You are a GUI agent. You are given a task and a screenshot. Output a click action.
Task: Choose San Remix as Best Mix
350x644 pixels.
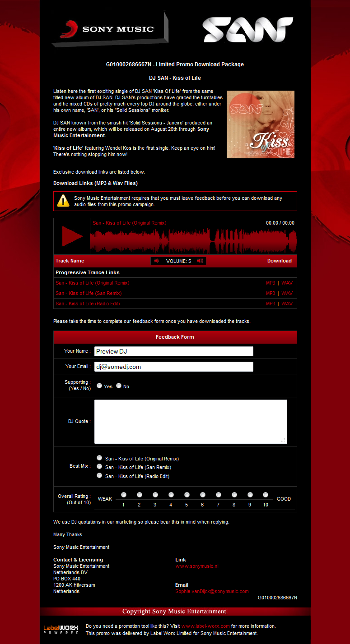(x=99, y=467)
